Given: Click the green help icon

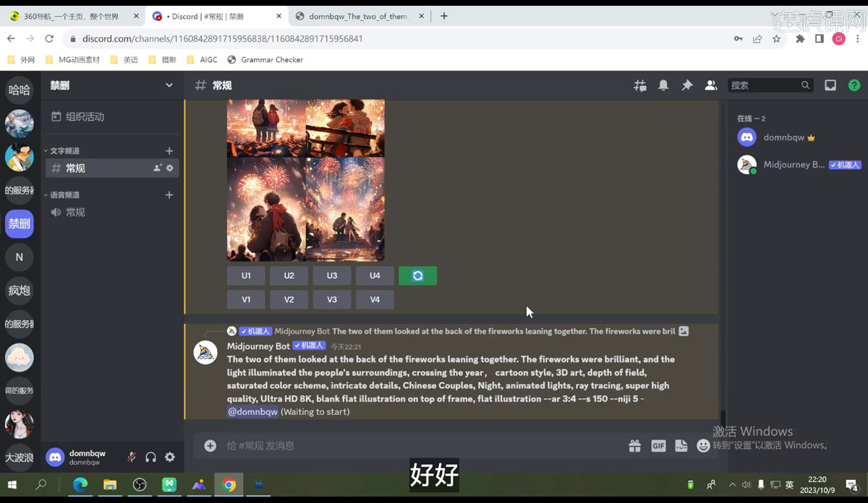Looking at the screenshot, I should [x=854, y=85].
